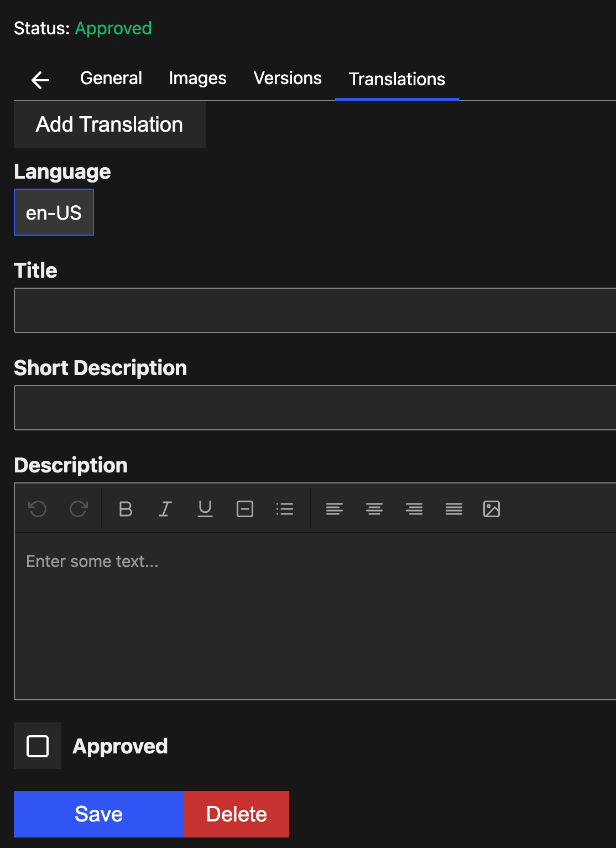The image size is (616, 848).
Task: Go back using the left arrow
Action: [x=40, y=80]
